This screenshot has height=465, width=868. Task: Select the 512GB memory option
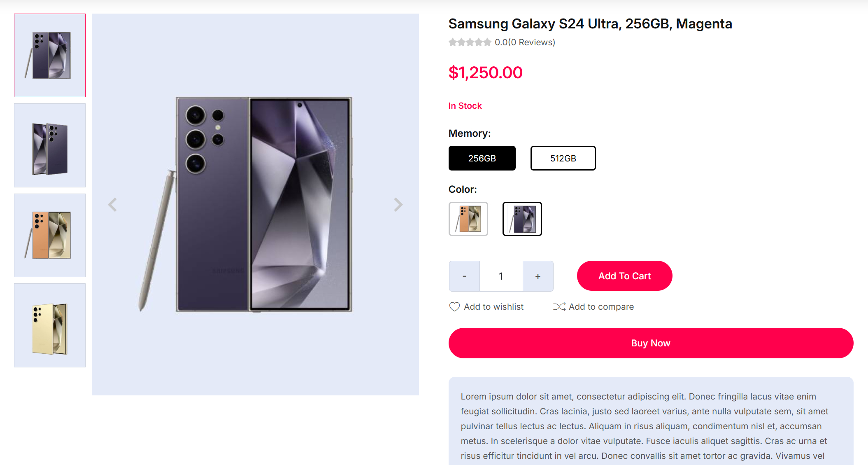click(x=563, y=158)
